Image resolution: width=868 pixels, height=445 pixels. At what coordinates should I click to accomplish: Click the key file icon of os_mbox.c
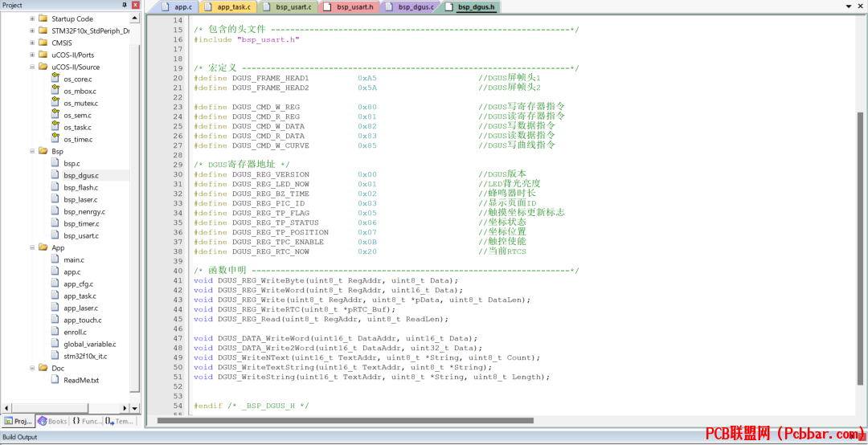tap(55, 90)
